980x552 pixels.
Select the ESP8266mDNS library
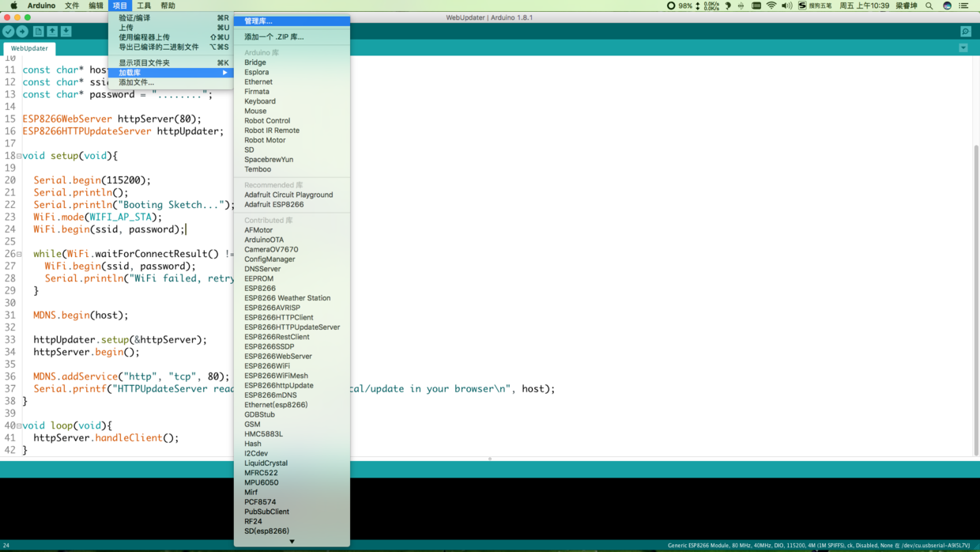292,395
